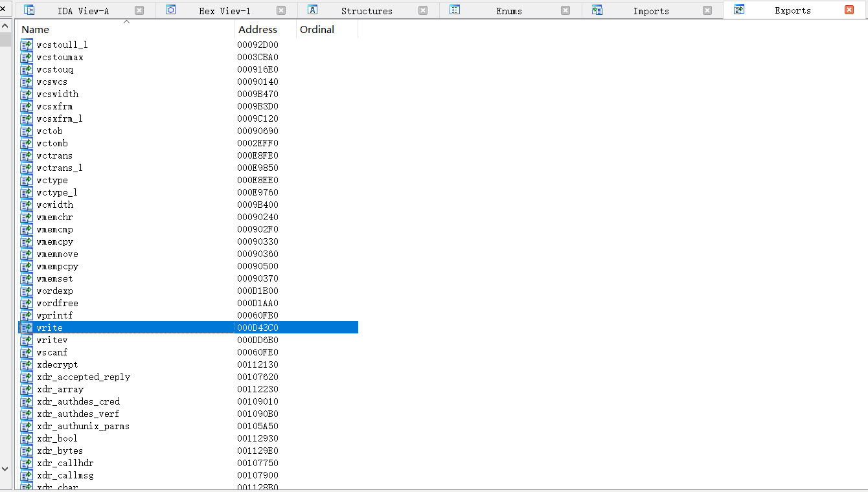Select the xdr_authdes_verf export entry
Image resolution: width=868 pixels, height=492 pixels.
coord(78,414)
